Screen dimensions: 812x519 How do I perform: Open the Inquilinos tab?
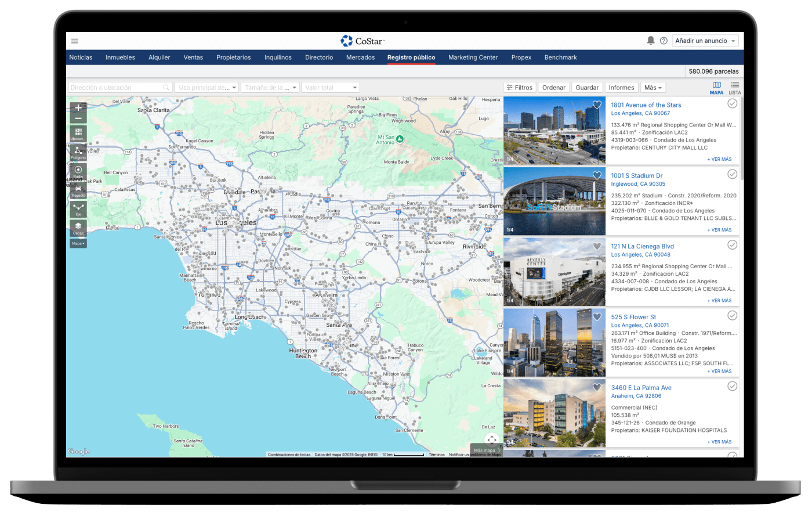[x=278, y=57]
